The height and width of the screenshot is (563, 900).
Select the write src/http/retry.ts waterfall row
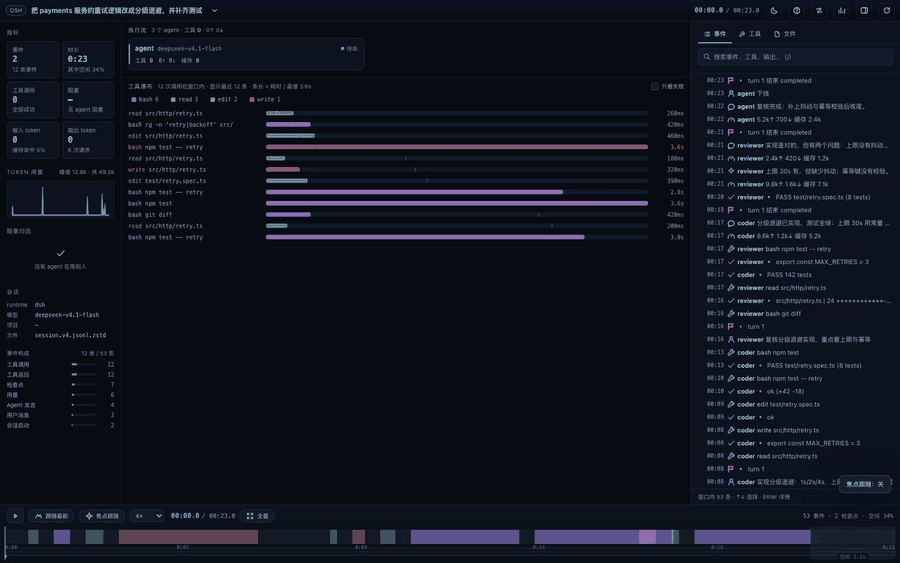pos(406,169)
